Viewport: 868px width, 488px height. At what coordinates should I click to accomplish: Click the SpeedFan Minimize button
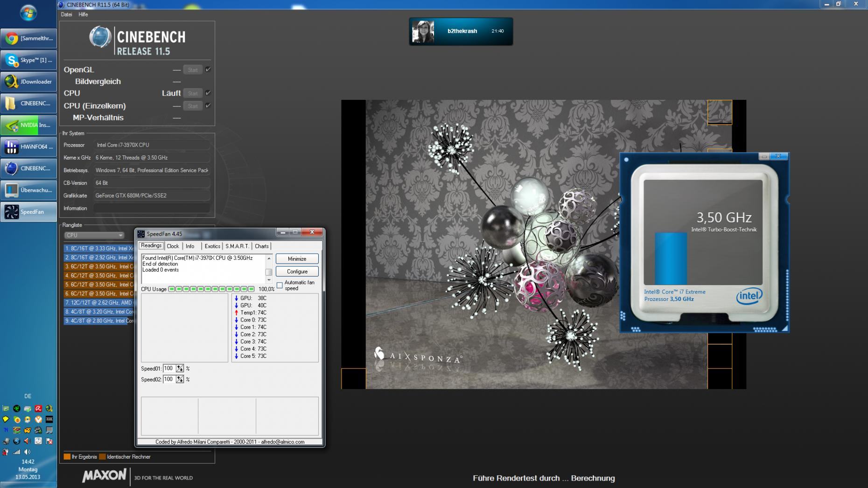[x=297, y=259]
